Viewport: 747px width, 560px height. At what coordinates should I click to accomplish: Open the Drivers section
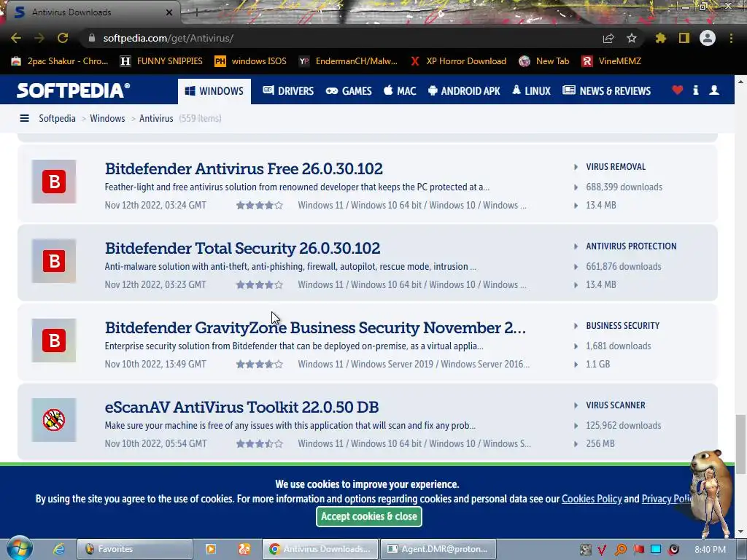[x=288, y=91]
